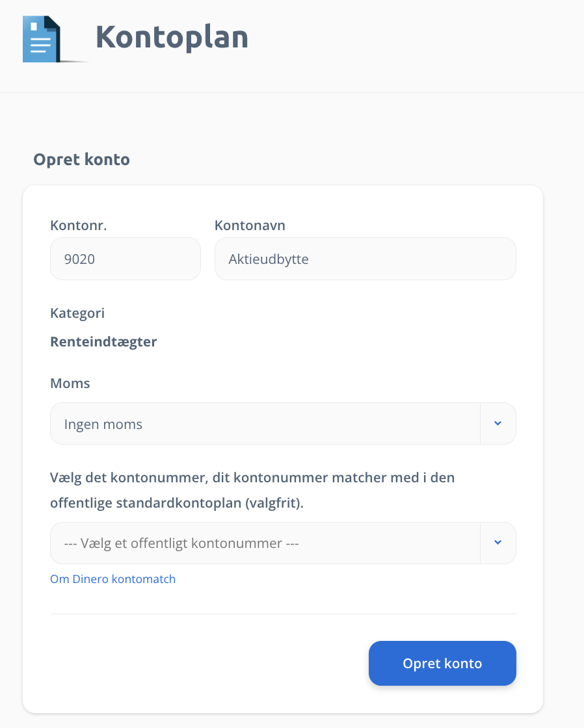
Task: Click the Kategori label
Action: pos(77,313)
